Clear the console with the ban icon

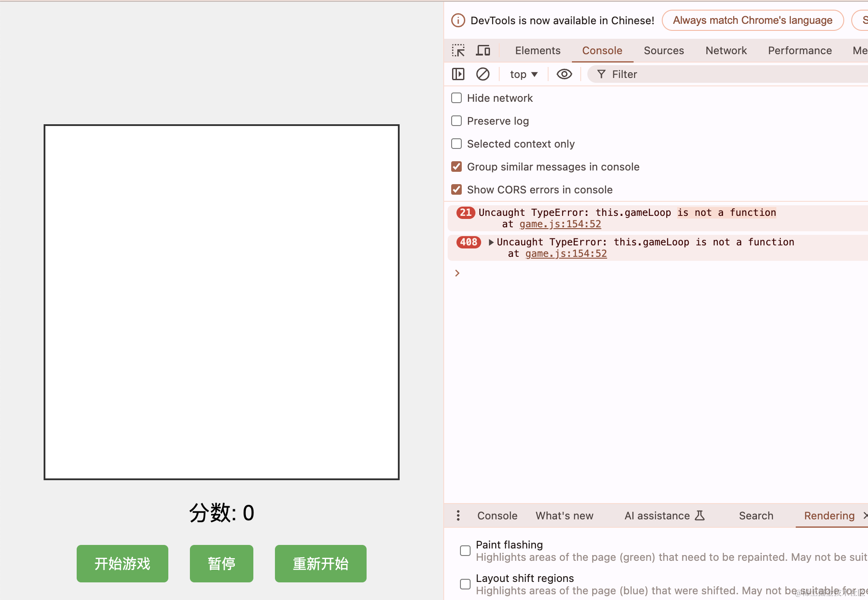coord(483,74)
